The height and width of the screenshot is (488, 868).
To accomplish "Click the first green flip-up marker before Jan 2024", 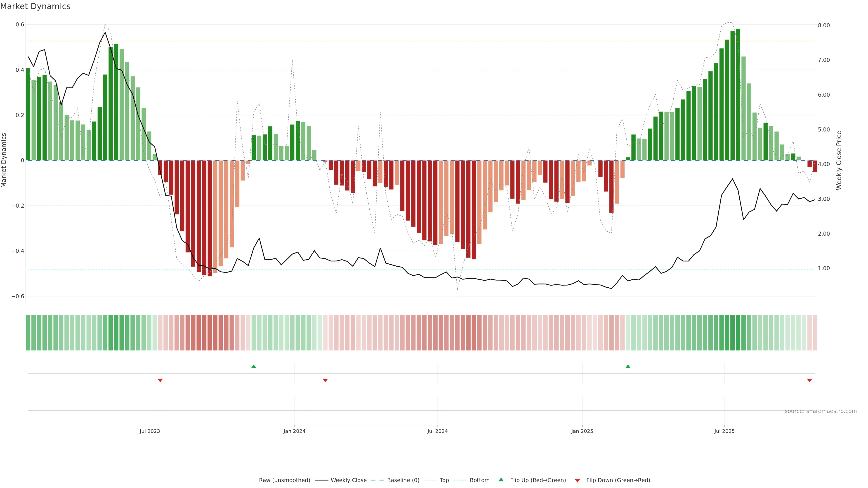I will 254,366.
